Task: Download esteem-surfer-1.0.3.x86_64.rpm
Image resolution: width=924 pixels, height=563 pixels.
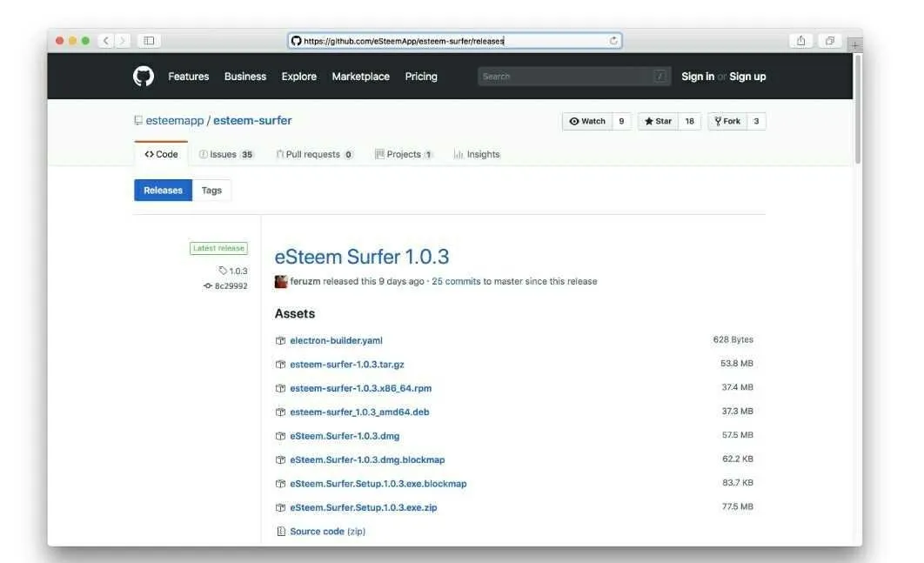Action: tap(361, 388)
